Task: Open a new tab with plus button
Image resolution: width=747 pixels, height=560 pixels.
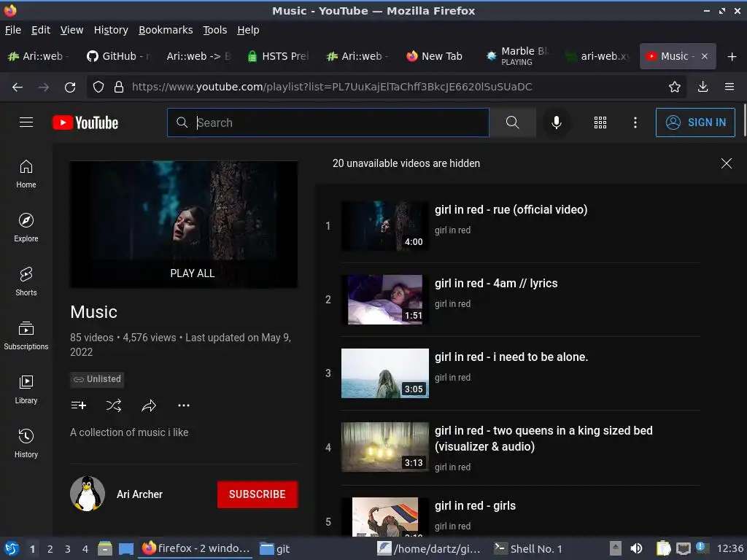Action: click(x=732, y=57)
